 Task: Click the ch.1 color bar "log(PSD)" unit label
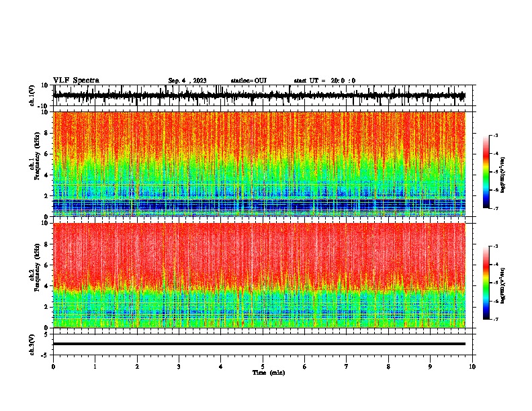coord(503,175)
